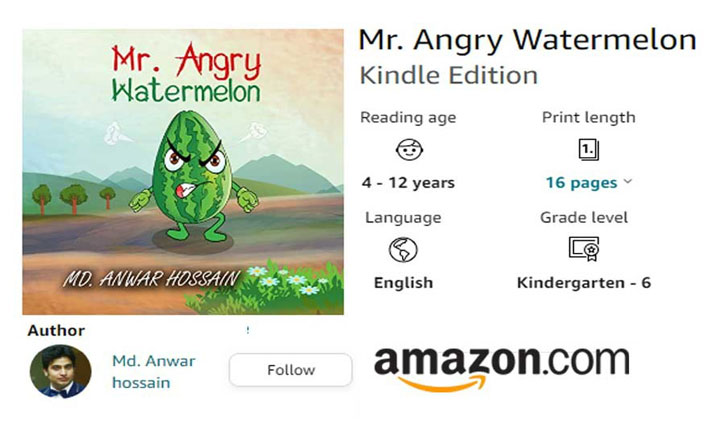This screenshot has height=425, width=725.
Task: Open the 16 pages link
Action: click(x=582, y=183)
